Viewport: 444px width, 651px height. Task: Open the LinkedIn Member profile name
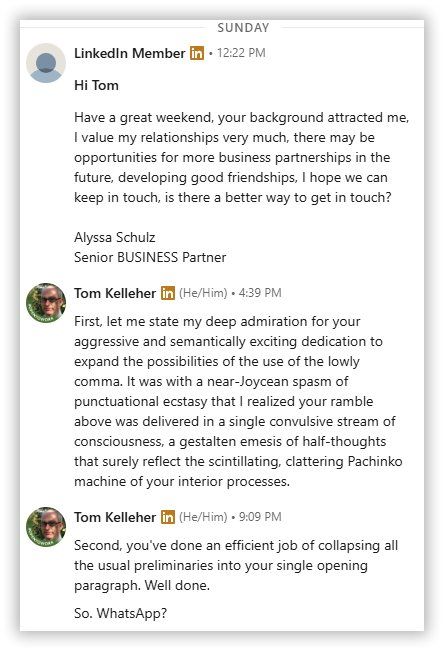tap(130, 53)
